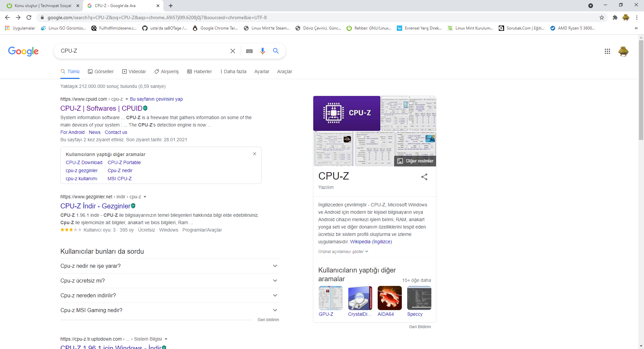This screenshot has width=644, height=349.
Task: Click the Google logo
Action: pos(23,51)
